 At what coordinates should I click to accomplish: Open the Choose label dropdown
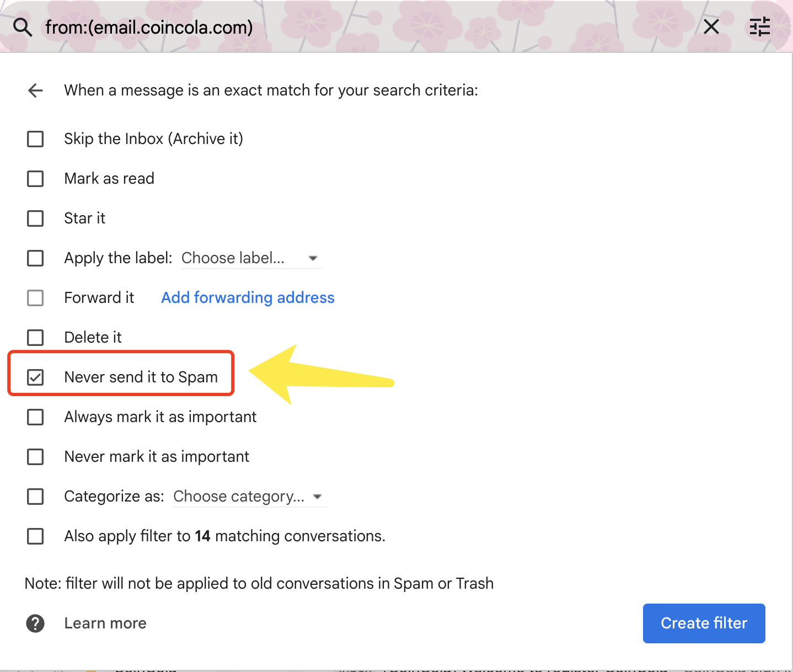point(251,258)
